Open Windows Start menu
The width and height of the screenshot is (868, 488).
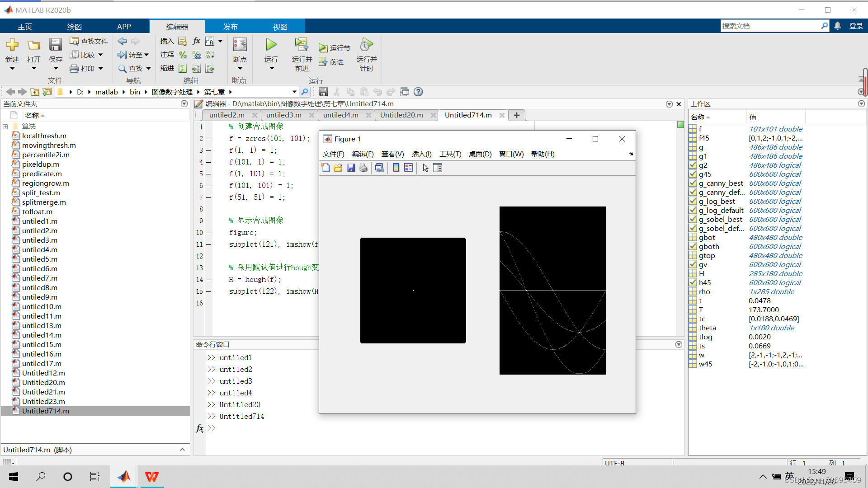[14, 477]
